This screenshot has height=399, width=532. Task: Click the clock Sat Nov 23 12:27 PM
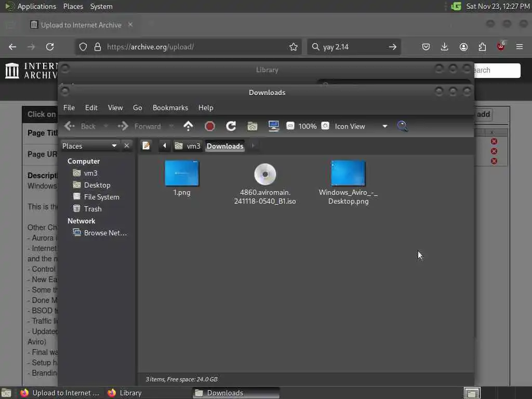tap(498, 6)
